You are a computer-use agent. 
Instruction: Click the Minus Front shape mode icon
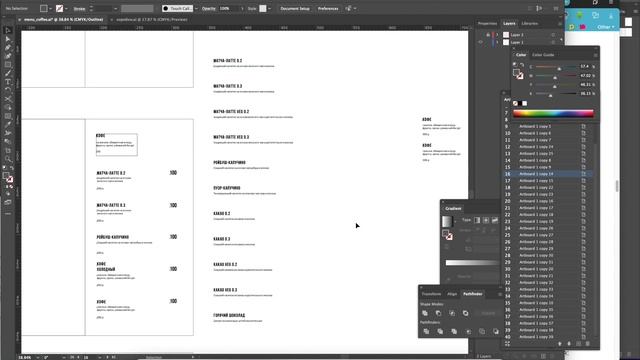pyautogui.click(x=438, y=313)
